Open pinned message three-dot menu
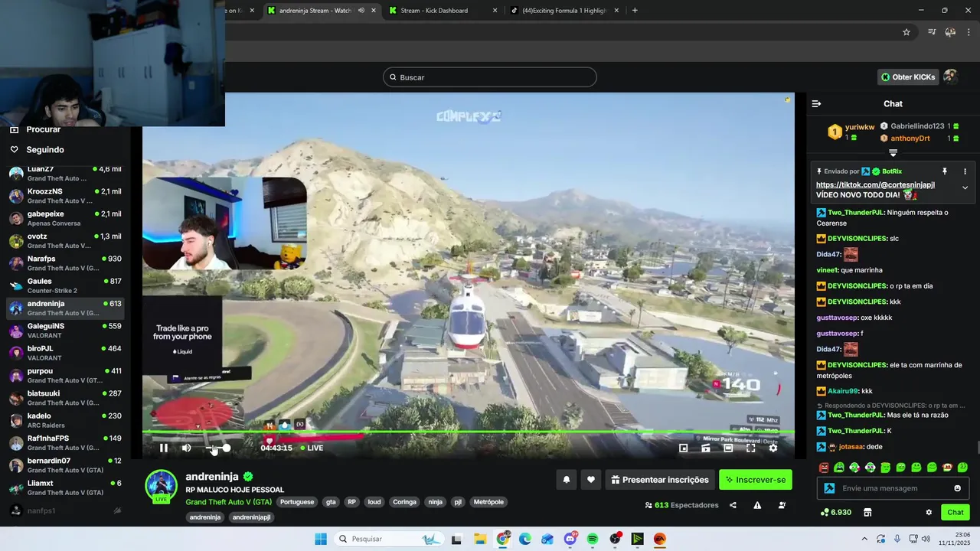The height and width of the screenshot is (551, 980). pyautogui.click(x=965, y=171)
